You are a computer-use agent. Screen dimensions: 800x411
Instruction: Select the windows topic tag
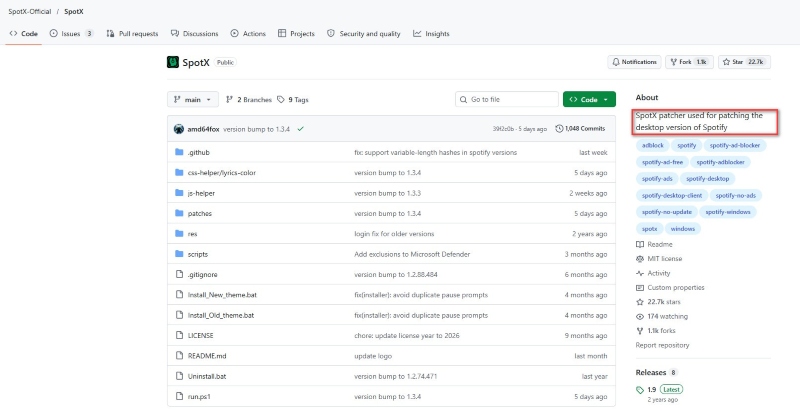tap(683, 228)
